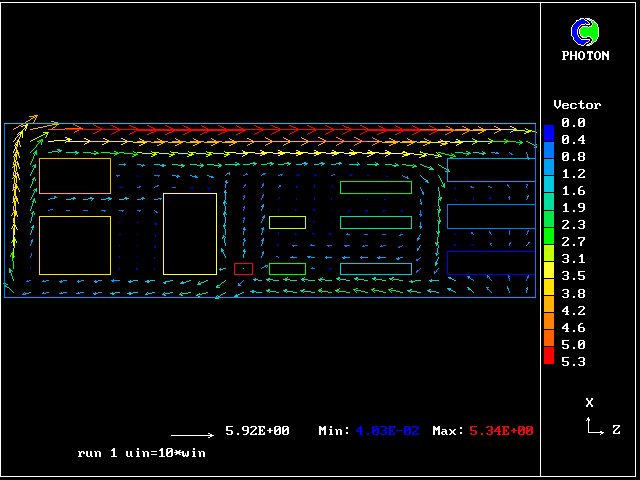This screenshot has height=480, width=640.
Task: Select the cyan rectangle at bottom
Action: click(375, 269)
